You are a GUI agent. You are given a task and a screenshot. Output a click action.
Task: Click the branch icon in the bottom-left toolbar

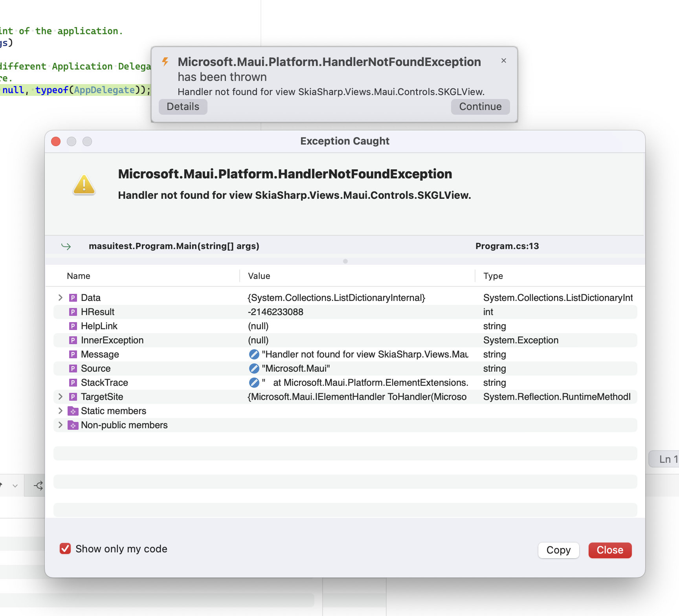(x=38, y=485)
